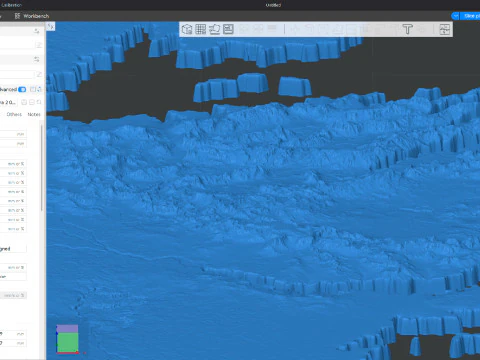Viewport: 480px width, 360px height.
Task: Open the process preset dropdown
Action: 7,102
